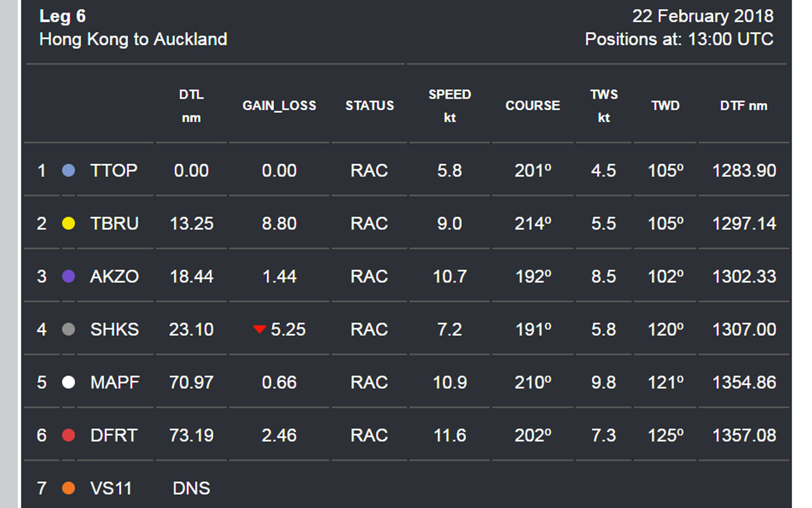Click the Leg 6 title
The height and width of the screenshot is (508, 812).
point(62,16)
